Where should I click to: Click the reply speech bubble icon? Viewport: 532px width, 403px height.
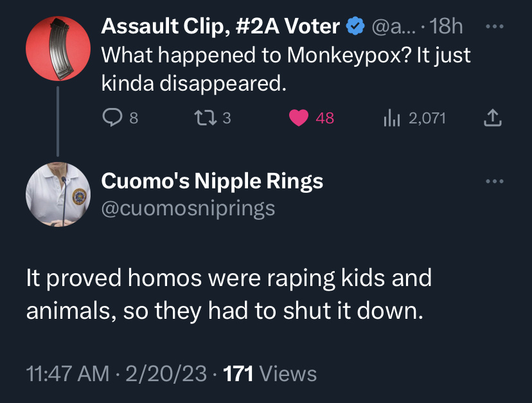tap(112, 118)
